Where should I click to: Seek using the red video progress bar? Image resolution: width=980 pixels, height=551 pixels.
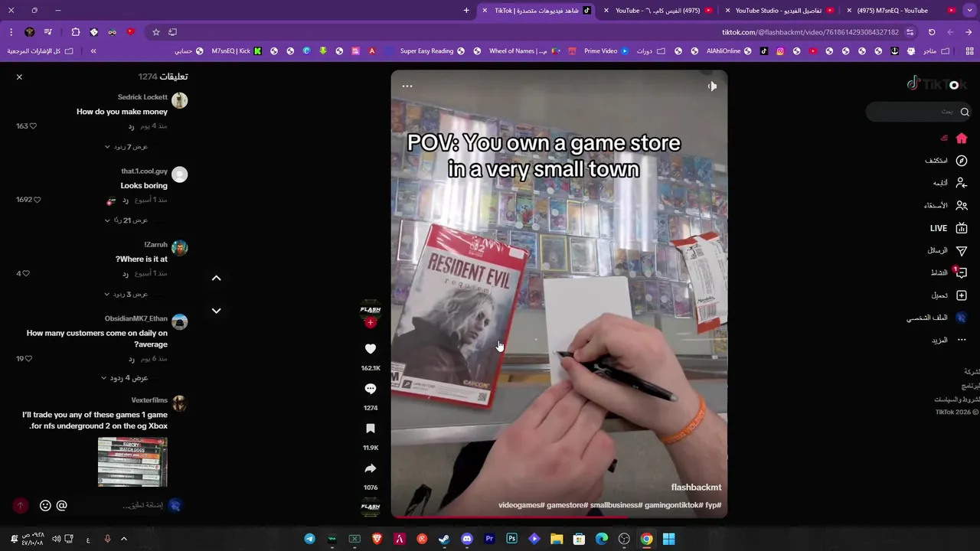(x=559, y=517)
